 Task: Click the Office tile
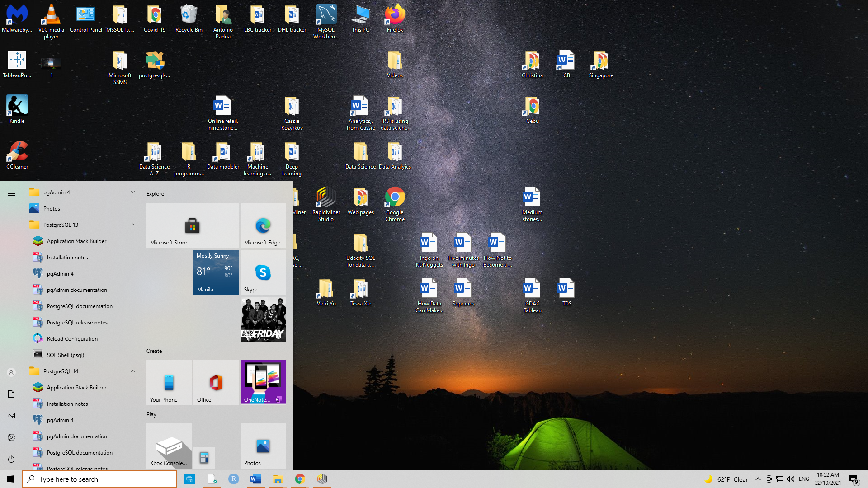click(216, 382)
